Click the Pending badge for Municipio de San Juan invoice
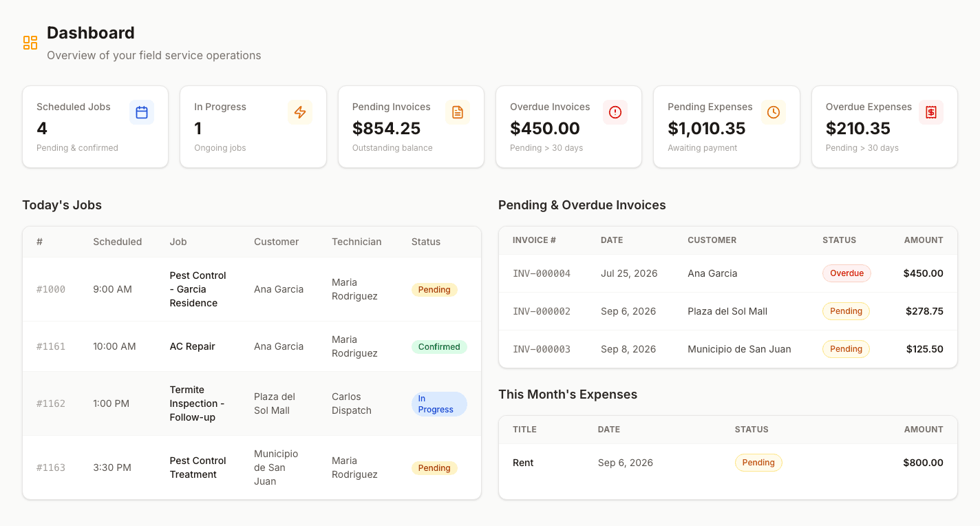Image resolution: width=980 pixels, height=526 pixels. click(x=846, y=349)
